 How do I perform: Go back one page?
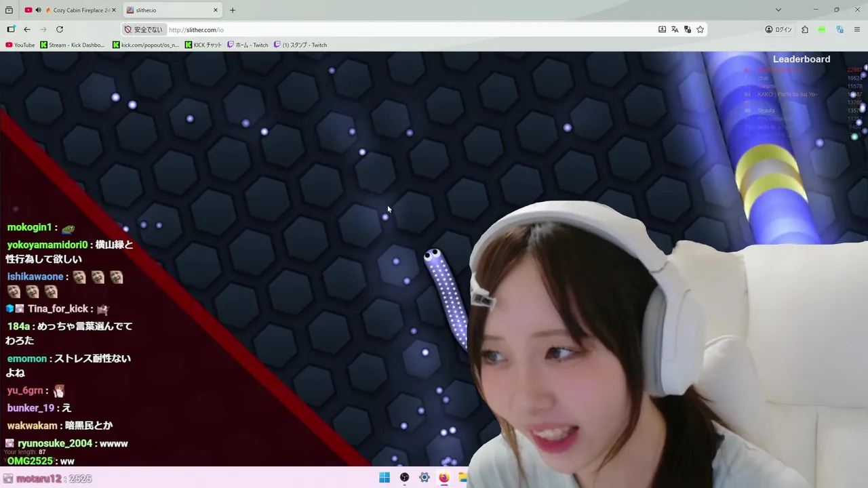click(27, 29)
